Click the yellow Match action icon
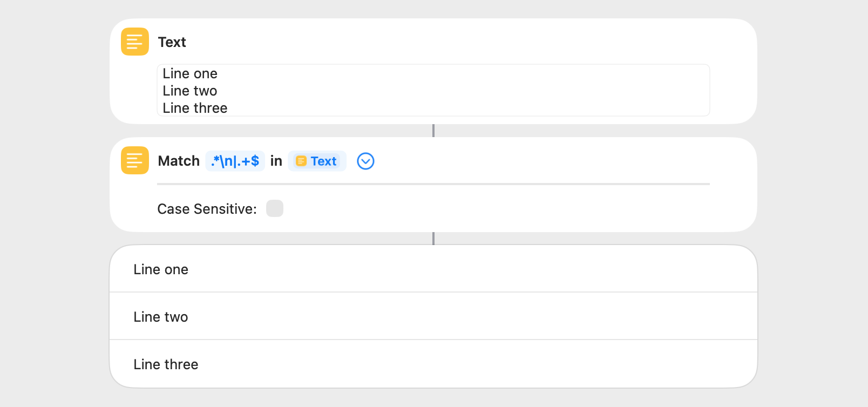 coord(134,160)
